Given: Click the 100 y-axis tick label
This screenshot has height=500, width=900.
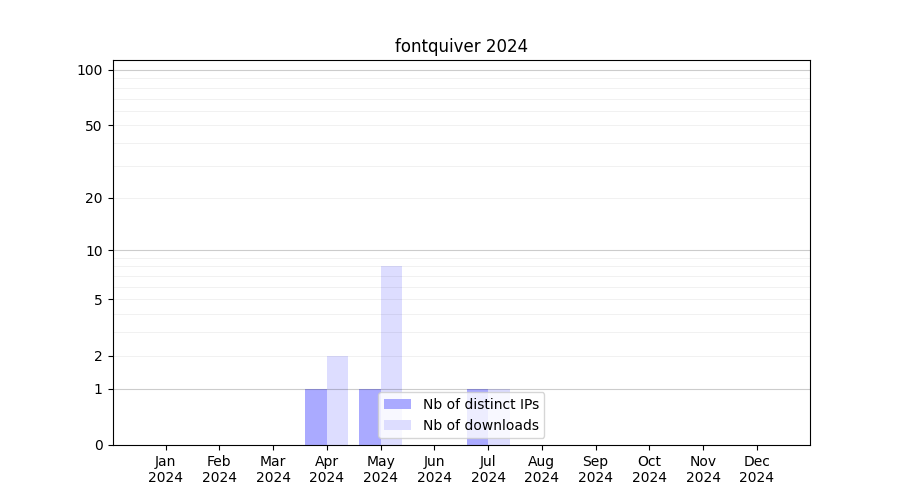Looking at the screenshot, I should pyautogui.click(x=90, y=70).
